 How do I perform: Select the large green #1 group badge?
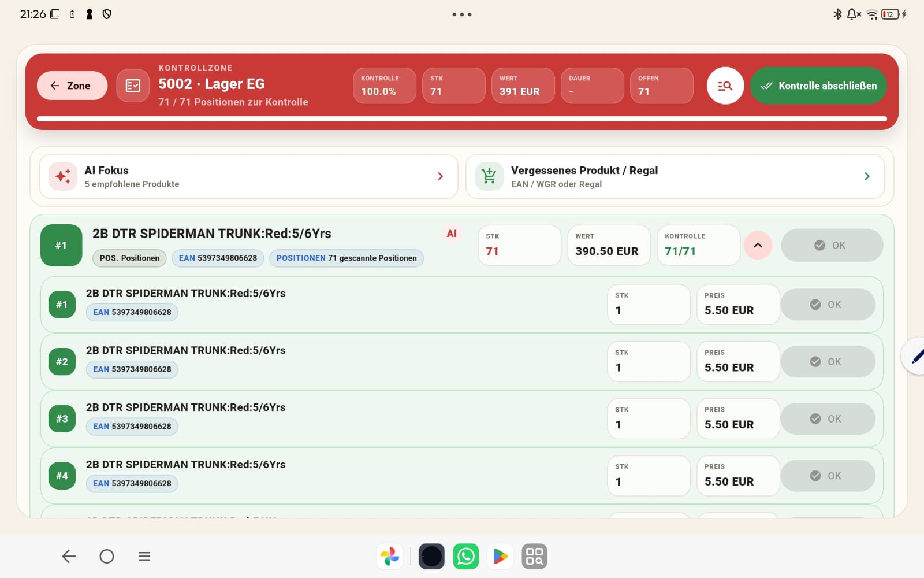point(61,245)
